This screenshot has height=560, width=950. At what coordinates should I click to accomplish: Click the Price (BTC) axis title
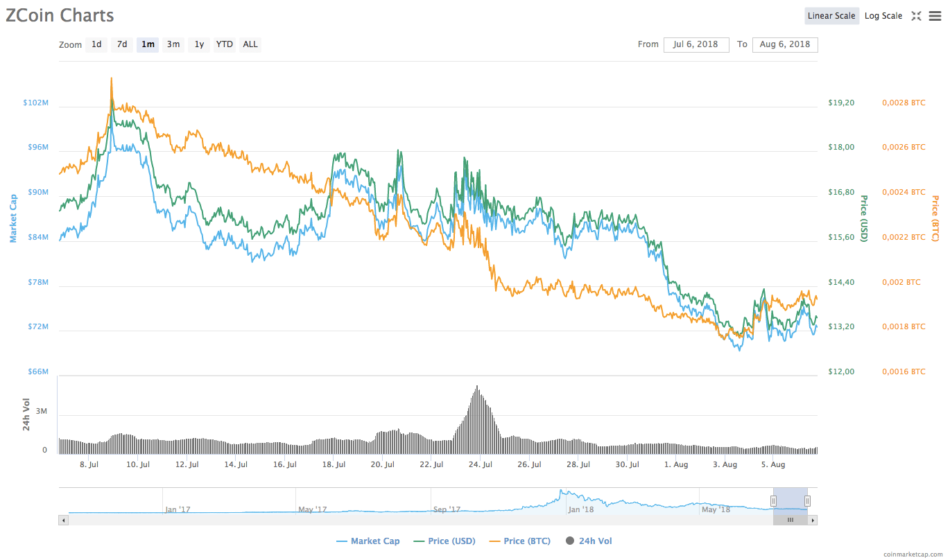935,219
